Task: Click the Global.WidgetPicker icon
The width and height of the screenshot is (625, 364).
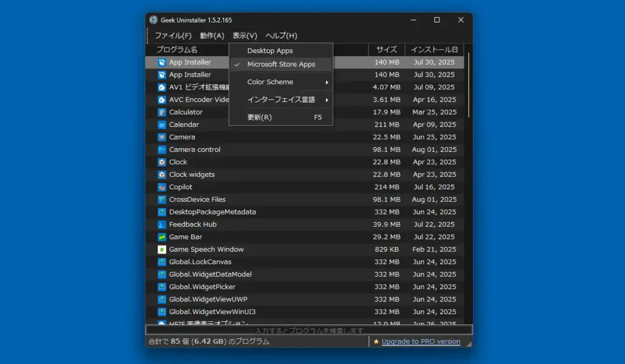Action: (162, 287)
